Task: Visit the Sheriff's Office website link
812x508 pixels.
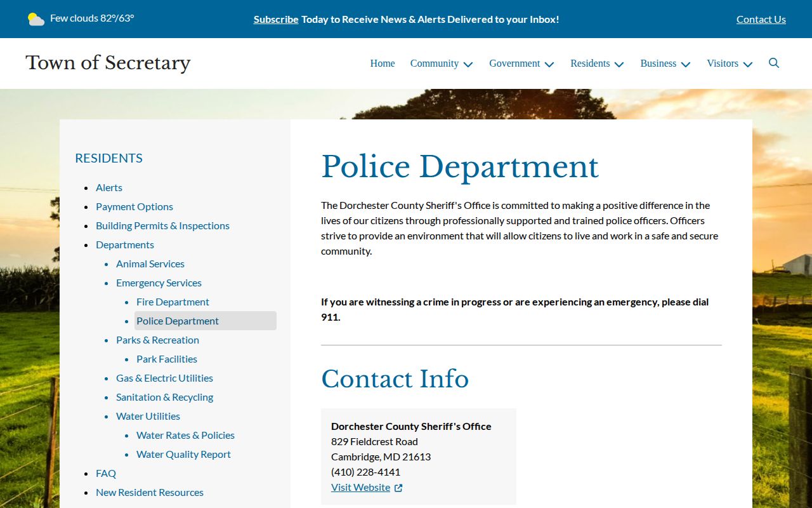Action: [360, 487]
